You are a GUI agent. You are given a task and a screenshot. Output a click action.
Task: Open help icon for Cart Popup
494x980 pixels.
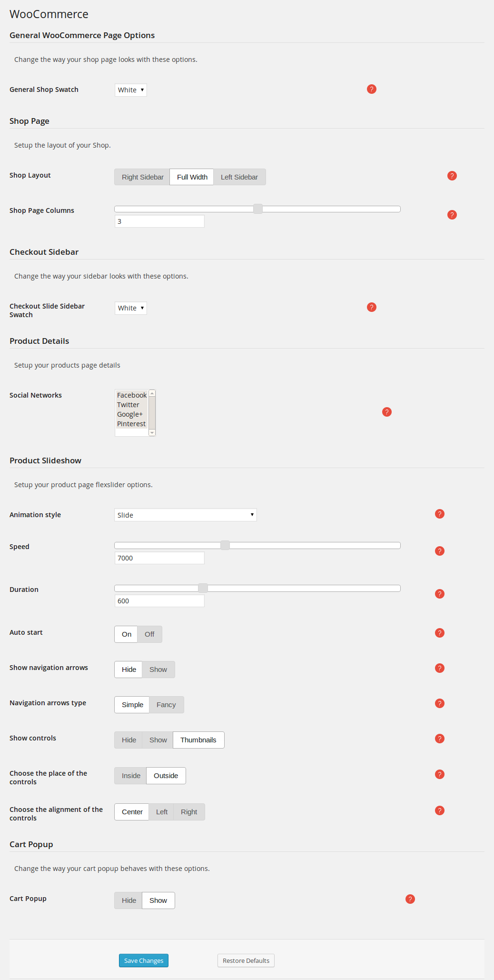pyautogui.click(x=410, y=899)
